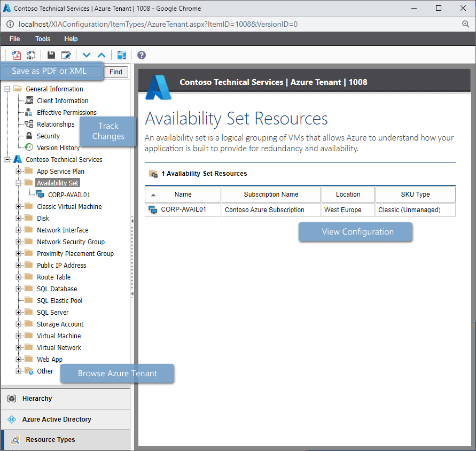Screen dimensions: 476x451
Task: Switch to the Azure Active Directory panel
Action: pyautogui.click(x=65, y=419)
